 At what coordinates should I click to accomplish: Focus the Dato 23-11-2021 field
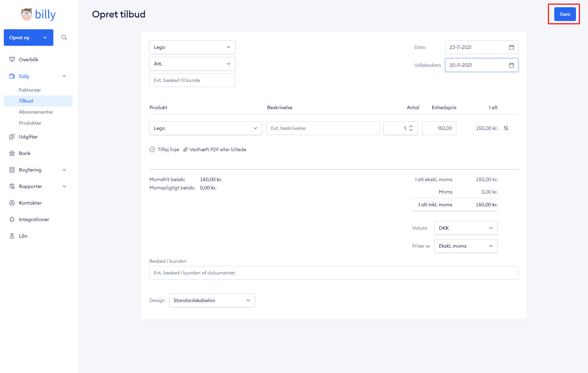[482, 47]
